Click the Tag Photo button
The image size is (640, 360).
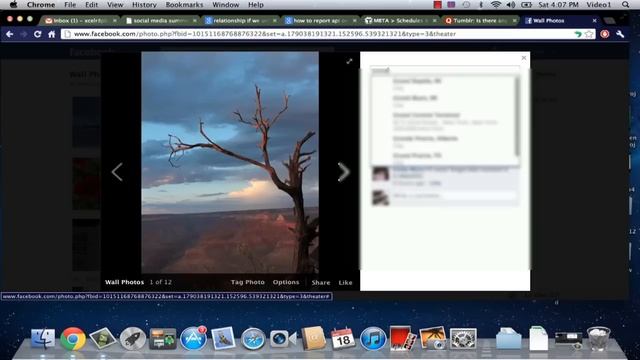click(x=247, y=282)
